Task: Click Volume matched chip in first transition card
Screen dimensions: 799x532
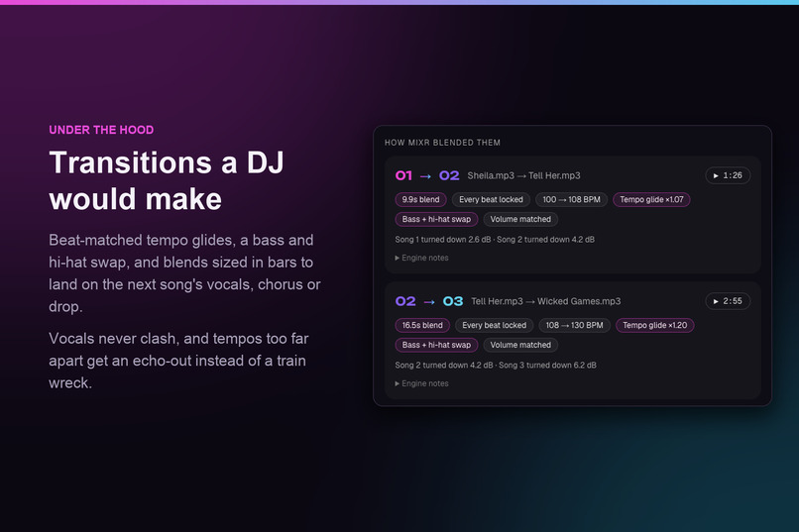Action: coord(520,219)
